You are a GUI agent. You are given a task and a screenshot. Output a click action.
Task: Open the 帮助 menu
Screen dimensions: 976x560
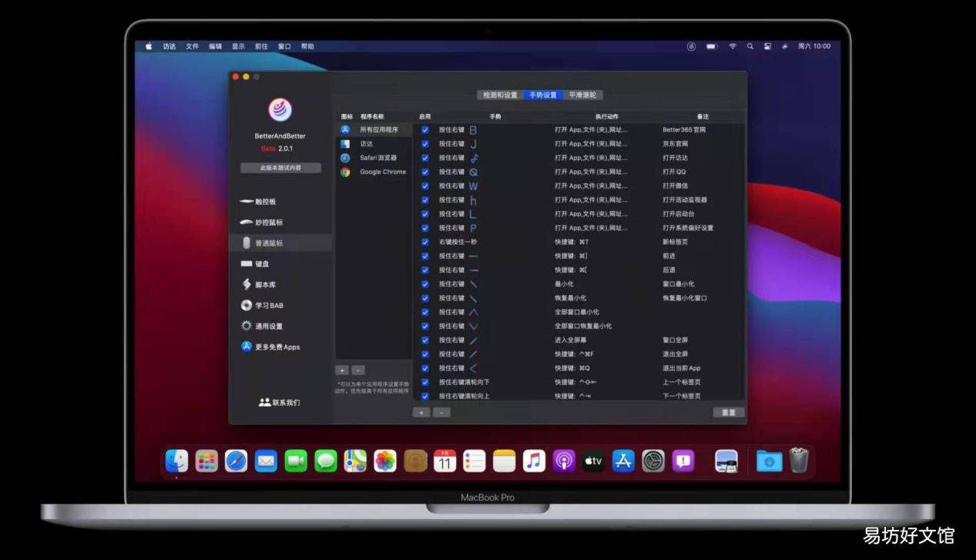coord(307,46)
